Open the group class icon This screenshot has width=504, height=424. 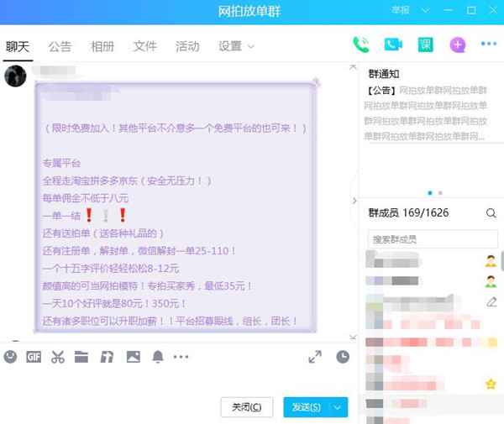coord(425,44)
